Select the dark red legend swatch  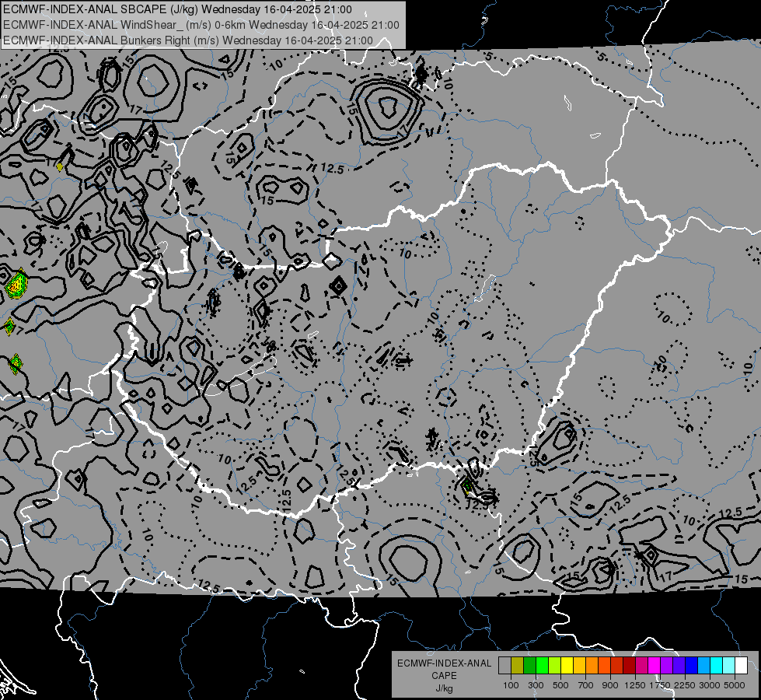click(x=629, y=666)
